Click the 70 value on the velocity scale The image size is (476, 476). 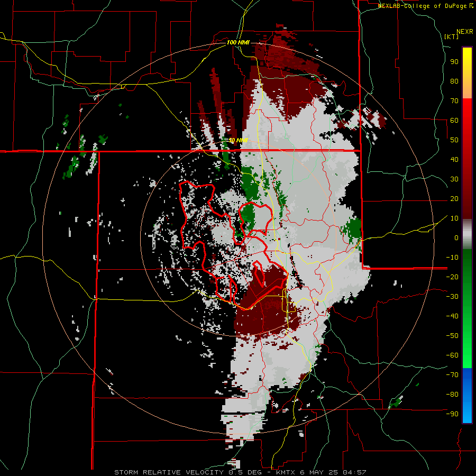454,101
